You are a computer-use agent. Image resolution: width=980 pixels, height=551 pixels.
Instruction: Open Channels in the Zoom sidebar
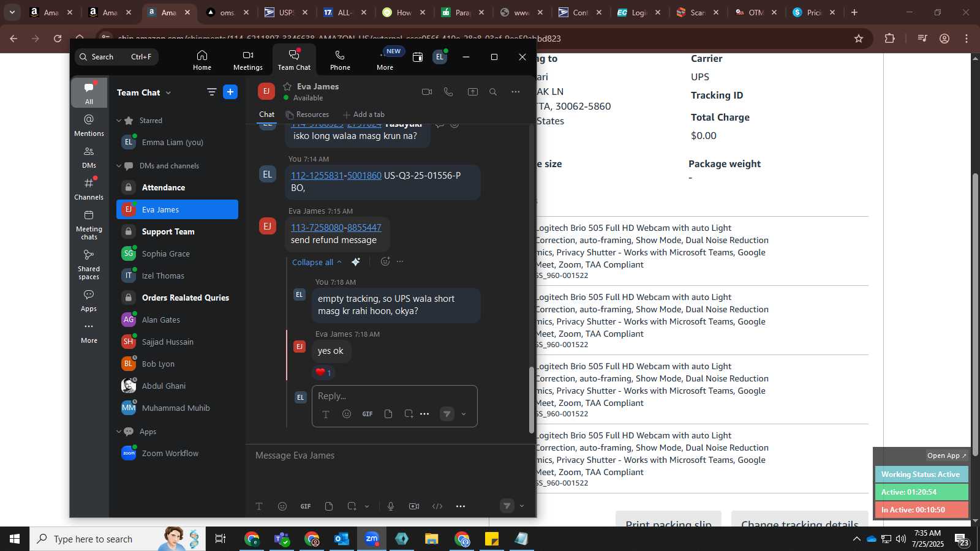pos(89,189)
